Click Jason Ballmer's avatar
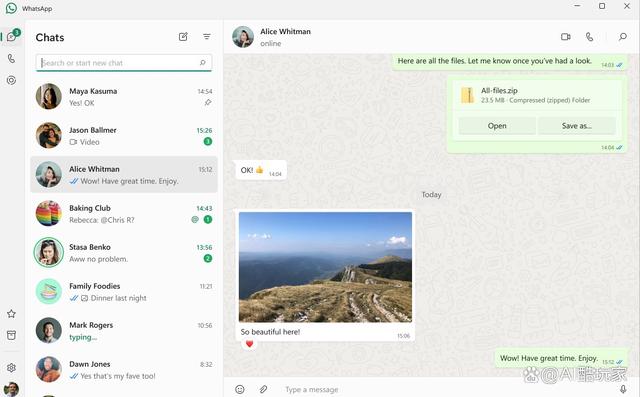This screenshot has height=397, width=640. pyautogui.click(x=49, y=135)
